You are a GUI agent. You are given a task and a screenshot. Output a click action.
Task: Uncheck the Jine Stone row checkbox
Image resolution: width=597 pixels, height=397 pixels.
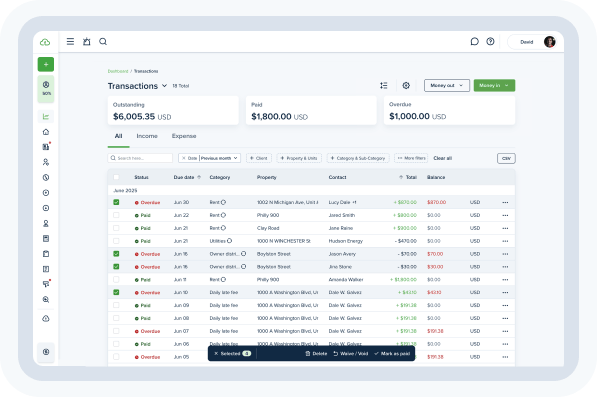tap(116, 266)
